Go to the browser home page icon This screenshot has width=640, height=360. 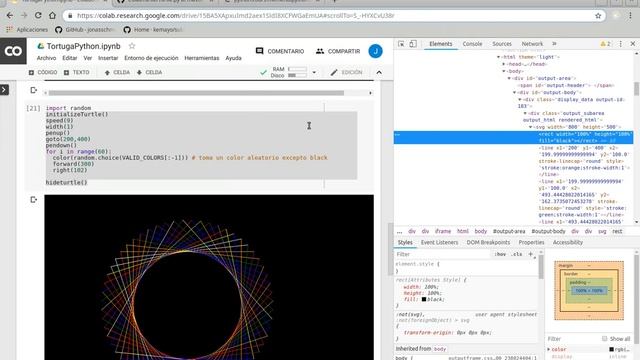pyautogui.click(x=52, y=16)
